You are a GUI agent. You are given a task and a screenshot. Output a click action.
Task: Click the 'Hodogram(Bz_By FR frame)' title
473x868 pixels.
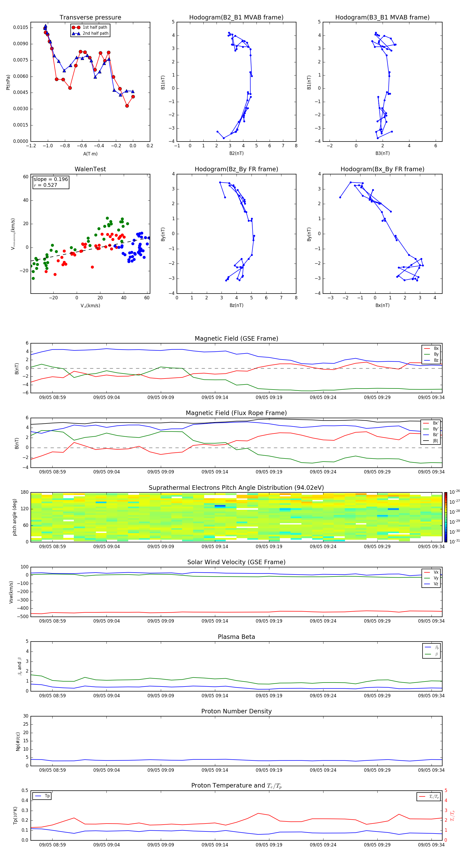click(x=236, y=169)
